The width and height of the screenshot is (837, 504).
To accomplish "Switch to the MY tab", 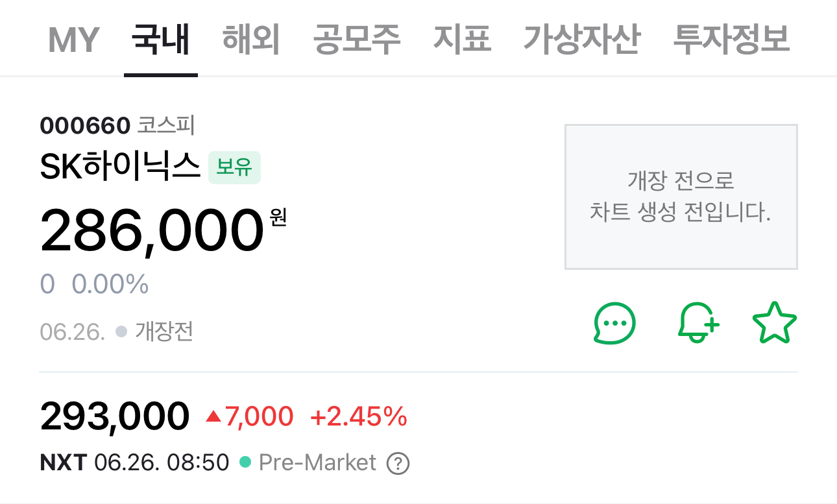I will click(x=73, y=40).
